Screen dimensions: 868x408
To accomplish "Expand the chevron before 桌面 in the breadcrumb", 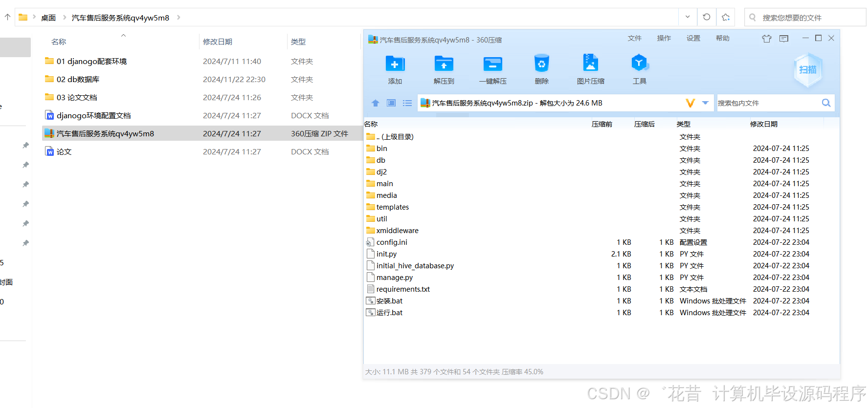I will point(34,18).
